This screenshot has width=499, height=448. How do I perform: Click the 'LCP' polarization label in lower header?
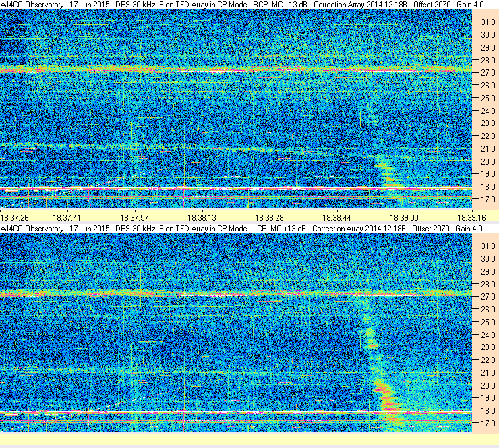[x=260, y=229]
